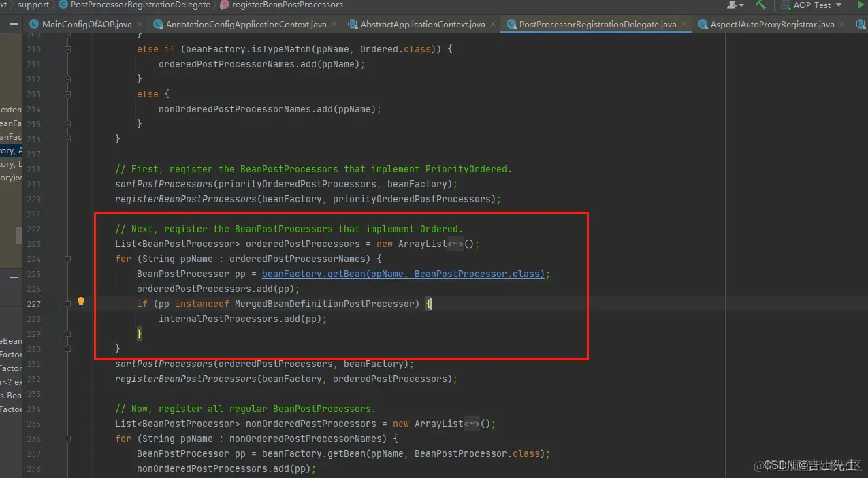Click the PostProcessorRegistrationDelegate breadcrumb
This screenshot has width=868, height=478.
140,5
